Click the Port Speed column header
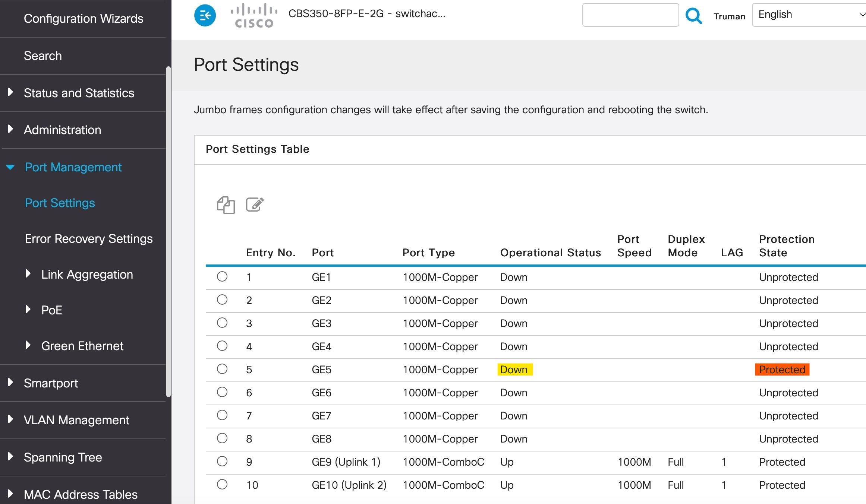The height and width of the screenshot is (504, 866). 634,246
